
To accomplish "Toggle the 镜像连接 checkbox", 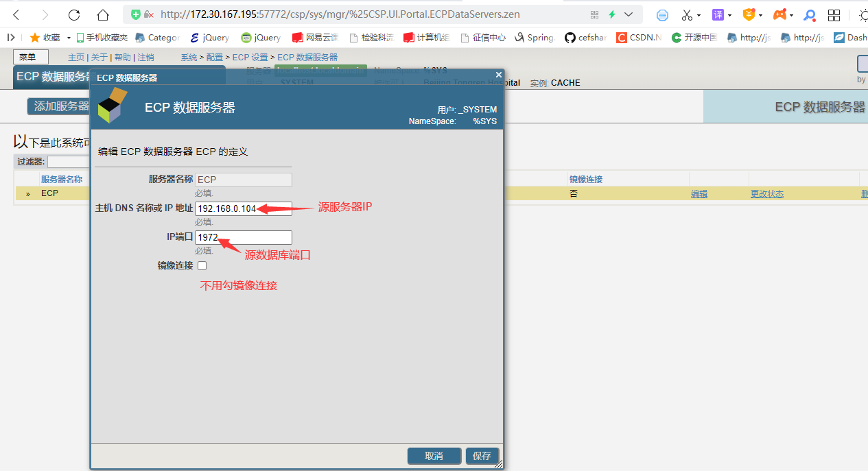I will pyautogui.click(x=202, y=265).
